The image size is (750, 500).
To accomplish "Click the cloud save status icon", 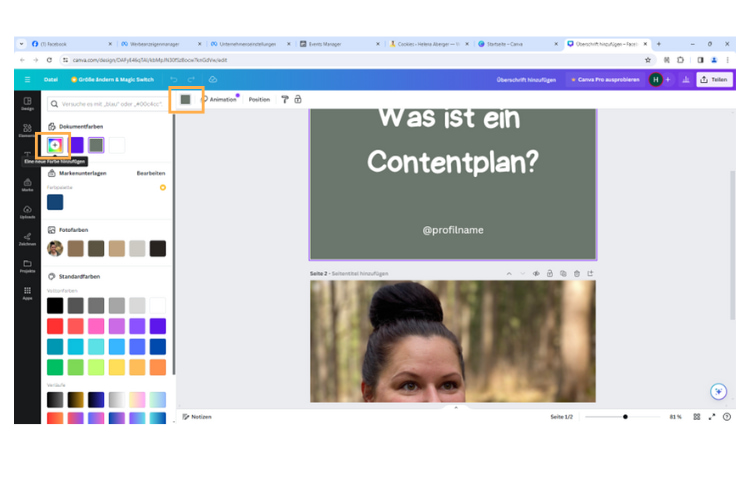I will tap(213, 79).
